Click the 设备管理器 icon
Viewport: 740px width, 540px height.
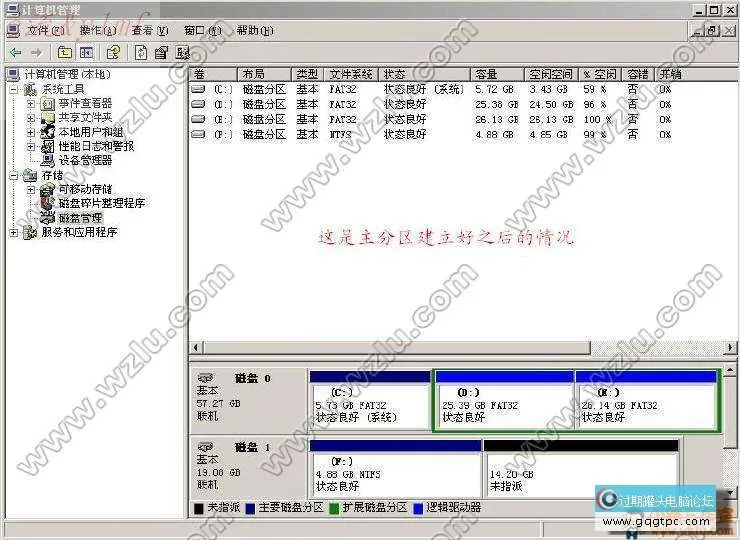pyautogui.click(x=48, y=160)
